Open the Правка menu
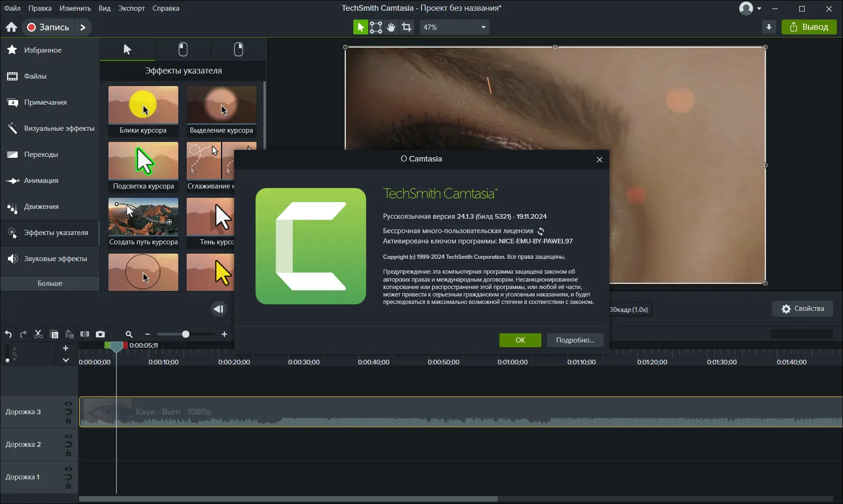The width and height of the screenshot is (843, 504). [x=40, y=8]
